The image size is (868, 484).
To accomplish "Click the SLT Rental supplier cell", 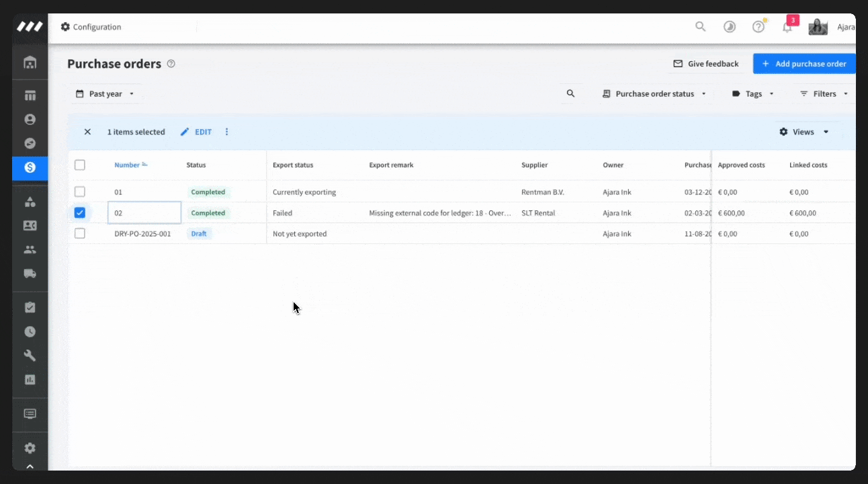I will pos(538,213).
